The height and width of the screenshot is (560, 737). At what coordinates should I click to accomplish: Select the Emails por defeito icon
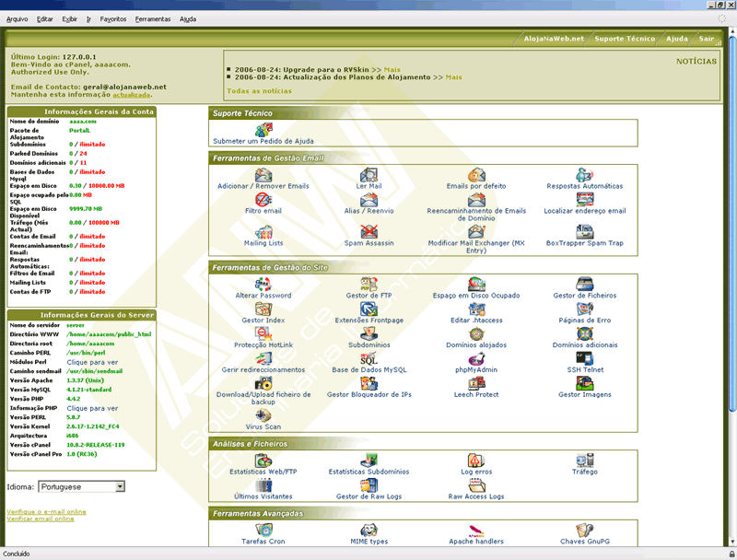pyautogui.click(x=476, y=175)
